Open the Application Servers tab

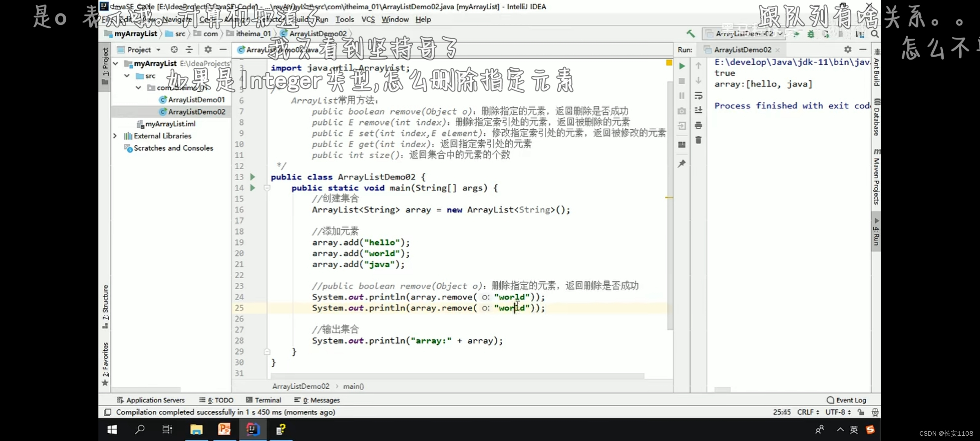point(151,400)
